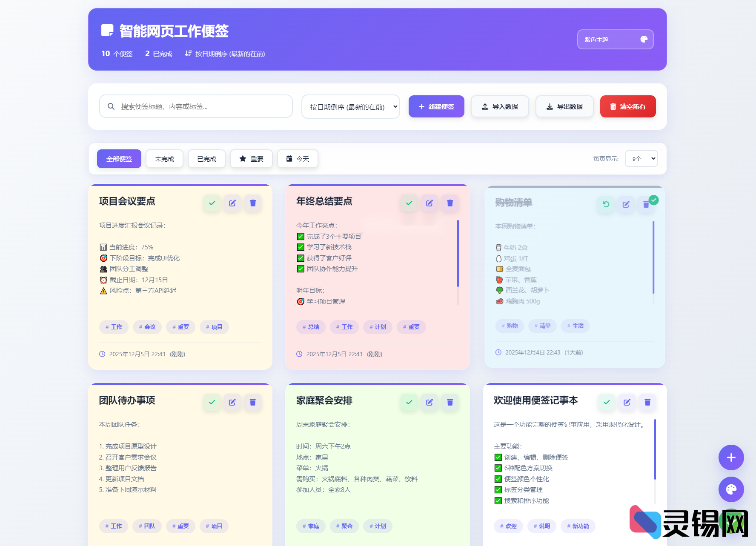
Task: Toggle the 重要 star filter
Action: (251, 158)
